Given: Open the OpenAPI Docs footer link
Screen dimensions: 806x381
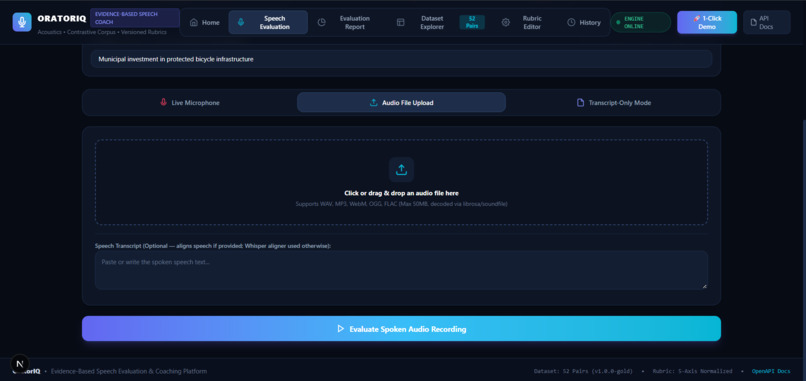Looking at the screenshot, I should (771, 371).
